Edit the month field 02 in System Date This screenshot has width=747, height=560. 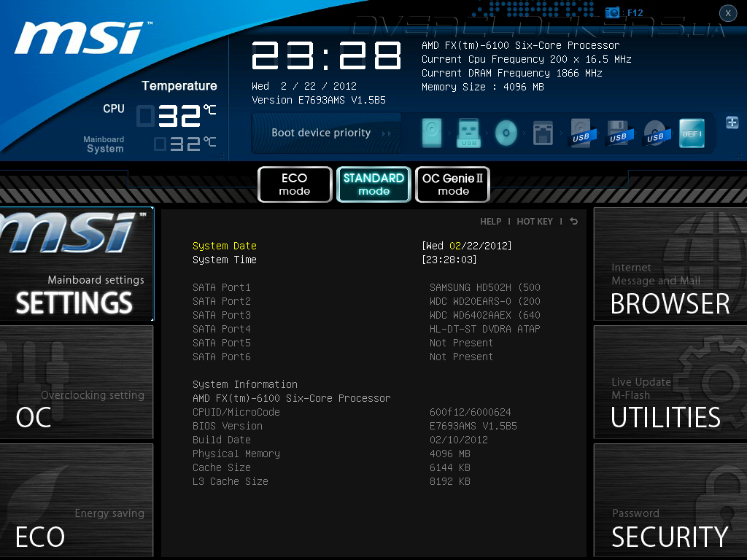click(x=455, y=246)
